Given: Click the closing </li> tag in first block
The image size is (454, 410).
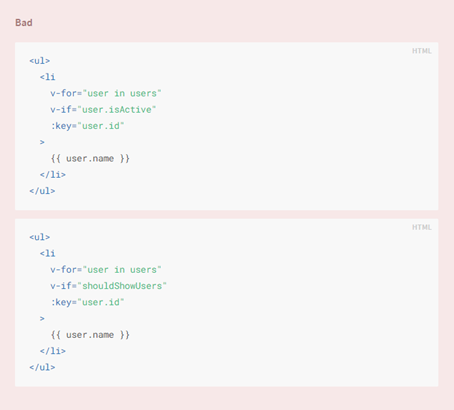Looking at the screenshot, I should pyautogui.click(x=53, y=175).
